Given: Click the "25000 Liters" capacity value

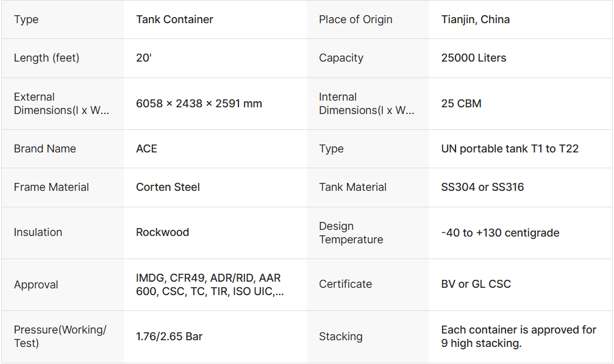Looking at the screenshot, I should pos(474,58).
